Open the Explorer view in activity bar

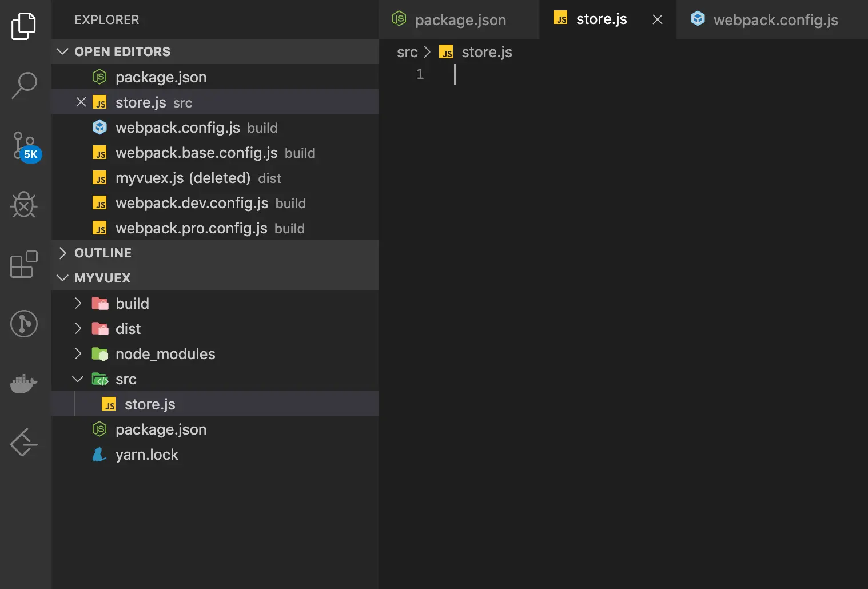pos(24,26)
